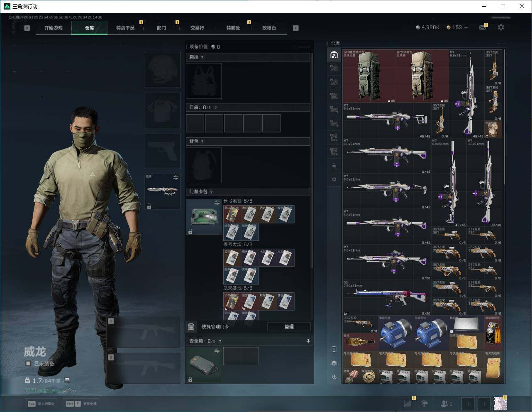
Task: Click the lock icon in warehouse sidebar
Action: pyautogui.click(x=334, y=165)
